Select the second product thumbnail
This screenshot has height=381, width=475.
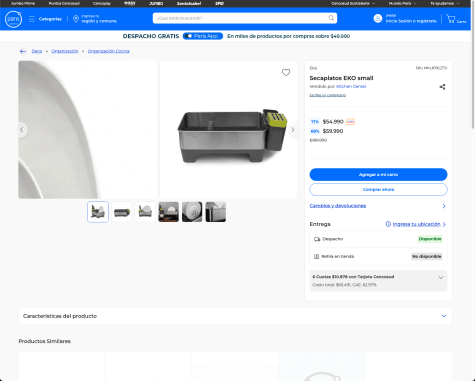tap(121, 212)
